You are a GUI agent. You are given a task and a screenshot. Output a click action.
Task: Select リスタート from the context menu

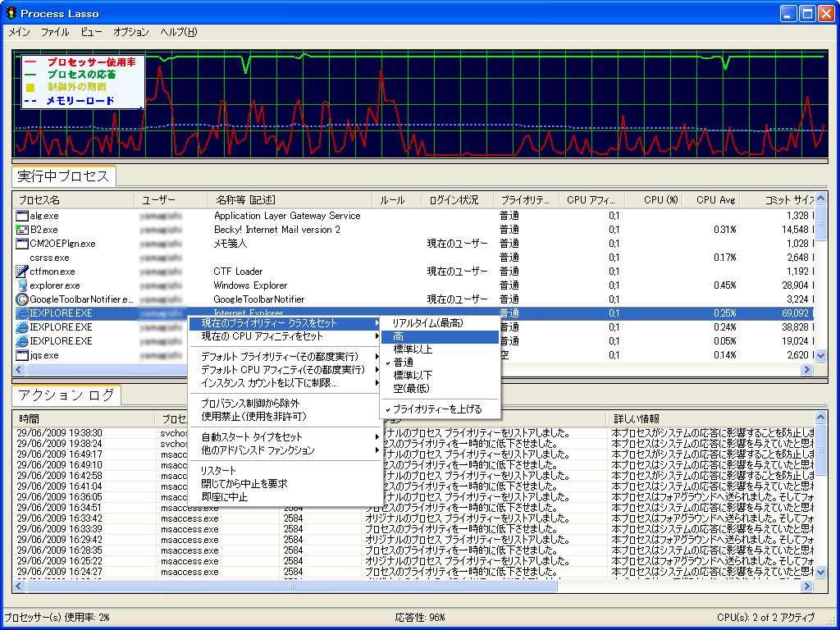point(285,471)
